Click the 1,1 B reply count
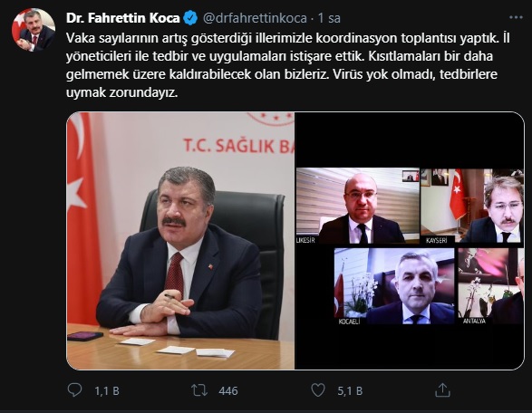This screenshot has height=413, width=532. tap(107, 391)
